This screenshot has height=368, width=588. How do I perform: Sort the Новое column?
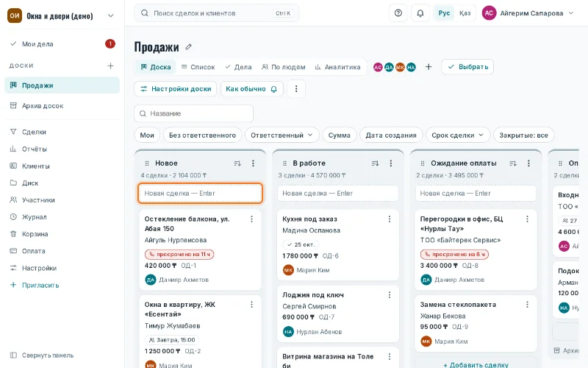(x=237, y=163)
